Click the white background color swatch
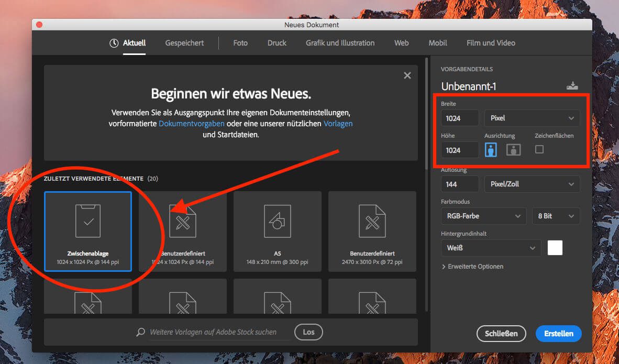619x364 pixels. click(x=555, y=248)
